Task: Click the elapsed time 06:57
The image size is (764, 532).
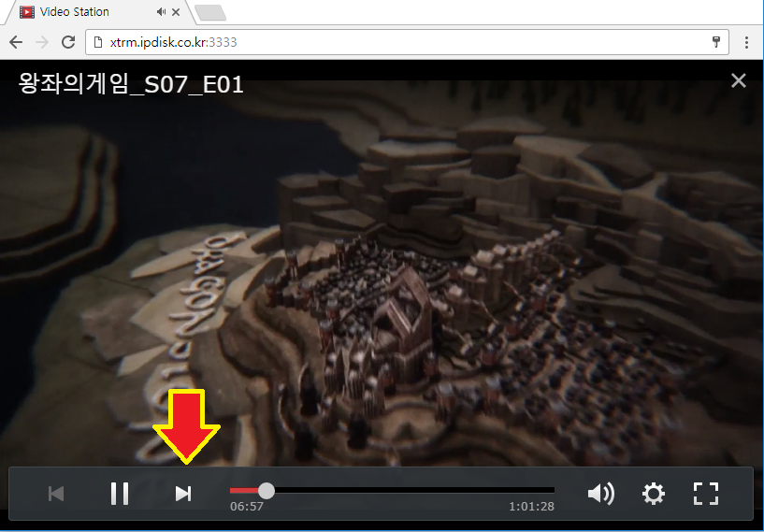Action: click(x=247, y=507)
